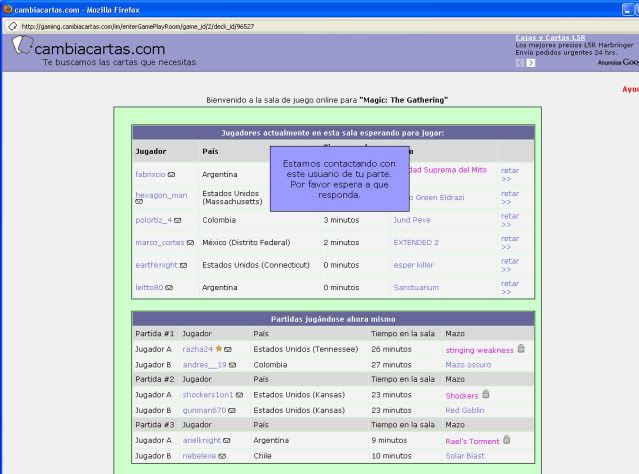This screenshot has height=474, width=639.
Task: Challenge polortiz_4 via retar link
Action: (x=509, y=220)
